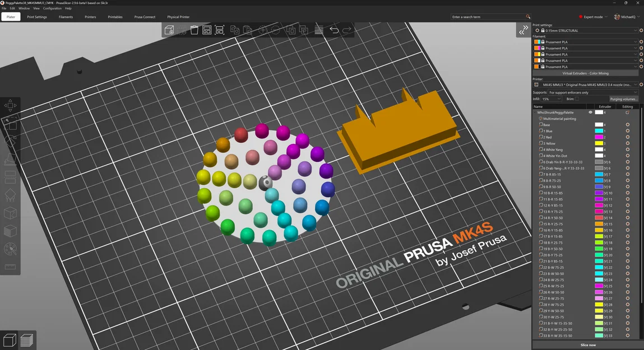Click print settings gear edit button
The image size is (644, 350).
[x=641, y=30]
